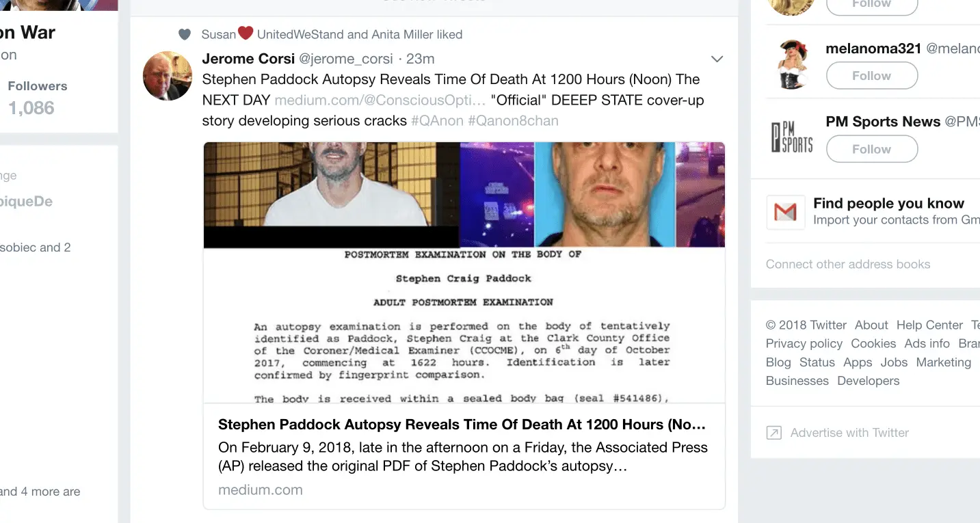980x523 pixels.
Task: Click Connect other address books
Action: 848,265
